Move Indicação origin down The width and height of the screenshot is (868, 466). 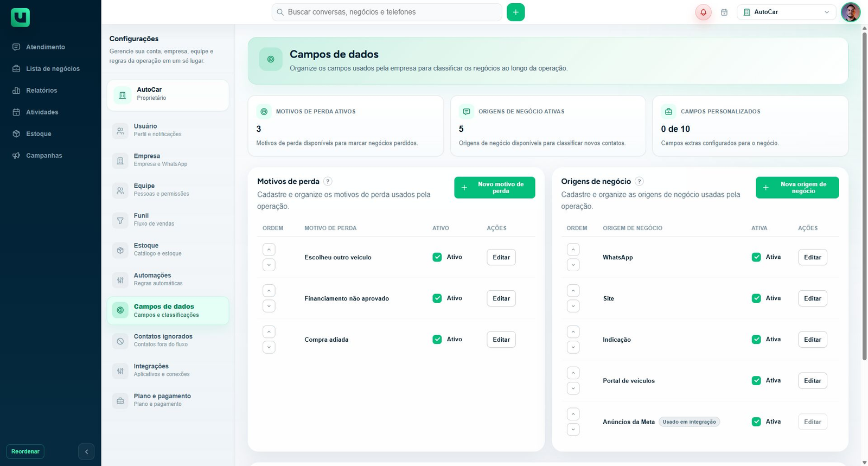(573, 347)
